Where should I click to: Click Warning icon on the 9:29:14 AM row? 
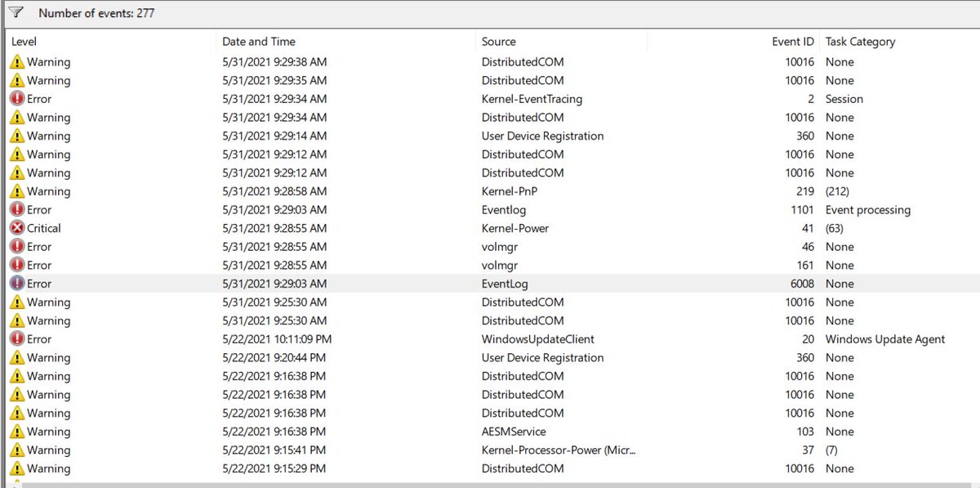pos(17,136)
